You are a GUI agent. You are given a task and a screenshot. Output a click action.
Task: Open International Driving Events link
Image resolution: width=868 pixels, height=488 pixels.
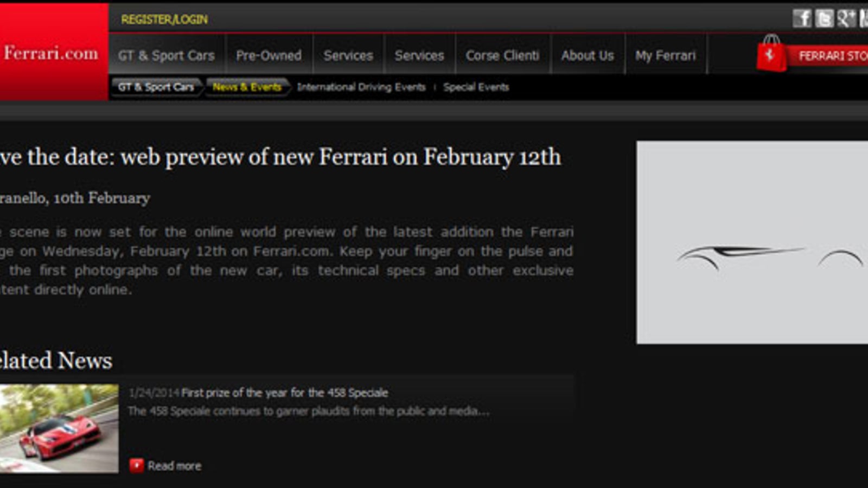(x=361, y=87)
